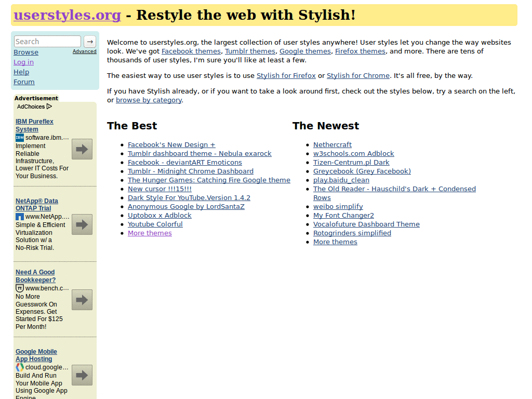Click the browse by category link
The image size is (532, 399).
point(149,100)
